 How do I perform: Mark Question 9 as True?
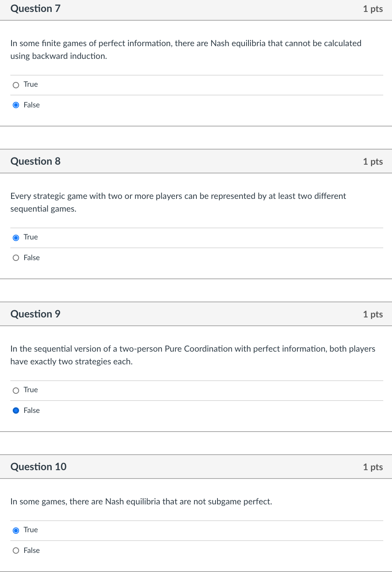pos(16,390)
